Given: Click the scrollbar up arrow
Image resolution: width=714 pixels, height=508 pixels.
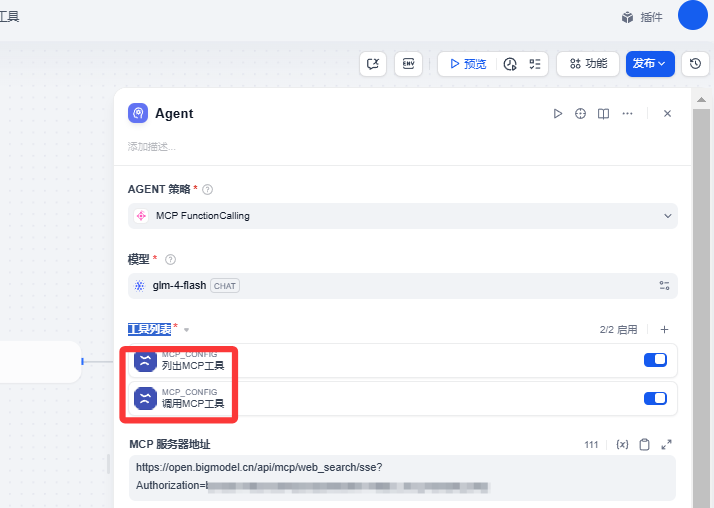Looking at the screenshot, I should (701, 99).
